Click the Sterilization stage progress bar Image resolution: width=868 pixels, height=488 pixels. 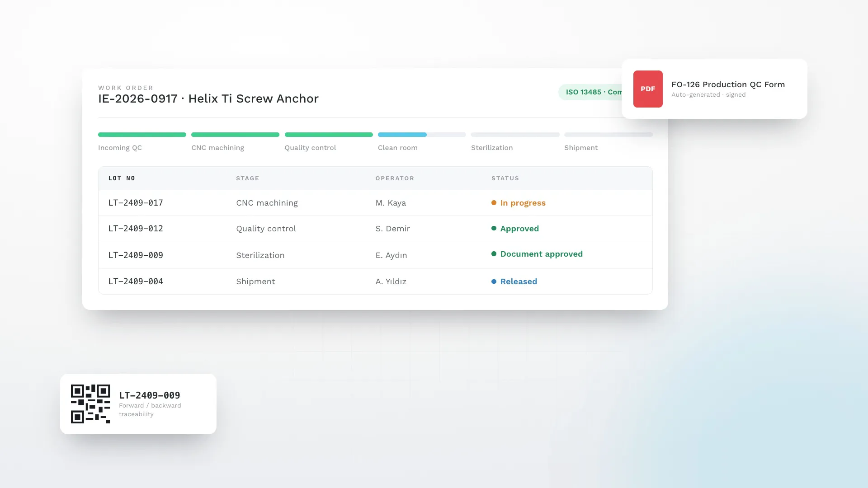pos(515,135)
